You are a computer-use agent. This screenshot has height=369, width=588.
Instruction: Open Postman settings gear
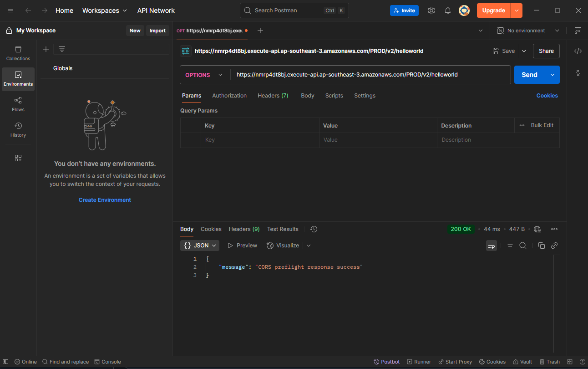click(x=431, y=10)
